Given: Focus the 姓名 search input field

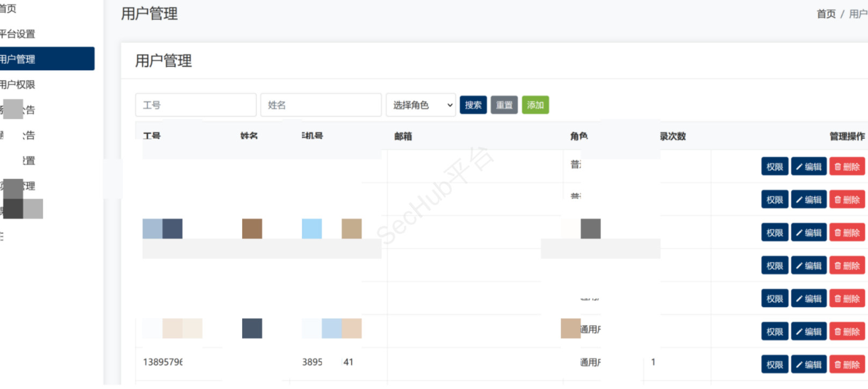Looking at the screenshot, I should tap(321, 105).
